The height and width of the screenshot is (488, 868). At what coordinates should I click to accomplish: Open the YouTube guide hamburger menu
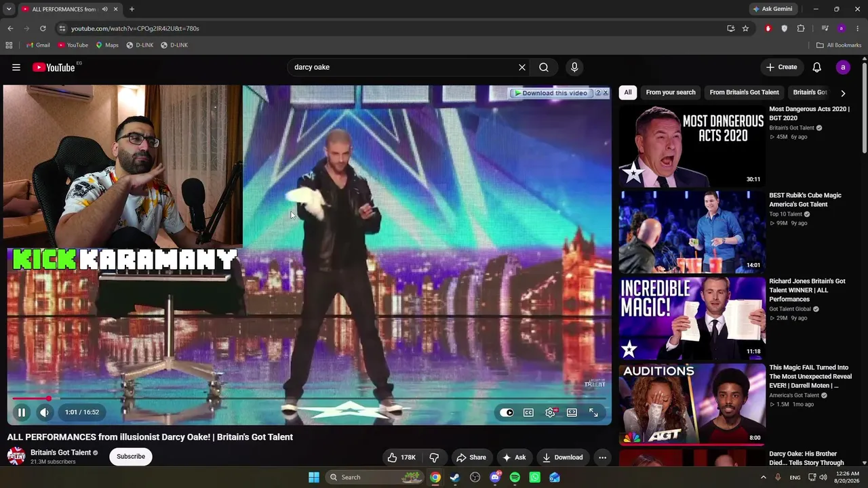tap(16, 67)
